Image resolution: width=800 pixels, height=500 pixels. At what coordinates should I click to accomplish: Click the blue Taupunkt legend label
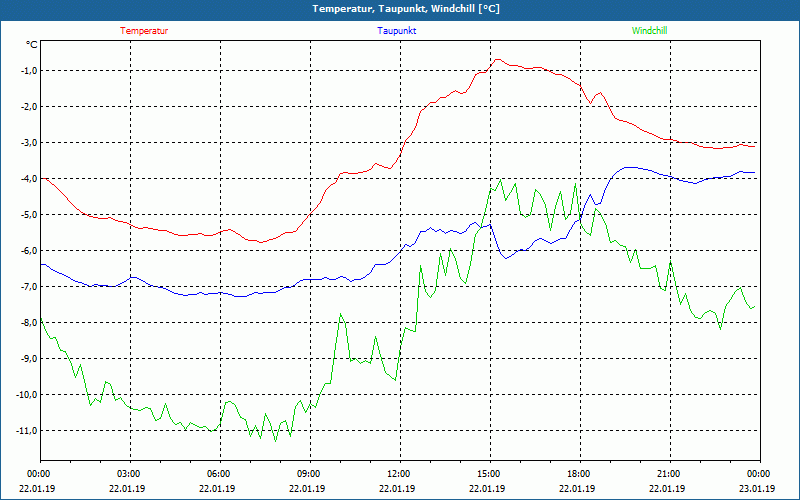click(396, 31)
